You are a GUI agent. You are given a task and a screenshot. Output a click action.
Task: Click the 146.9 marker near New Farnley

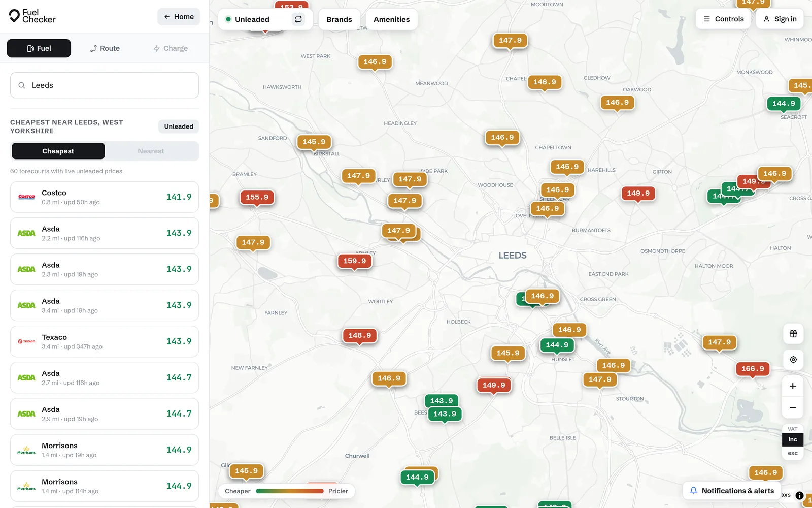point(389,378)
